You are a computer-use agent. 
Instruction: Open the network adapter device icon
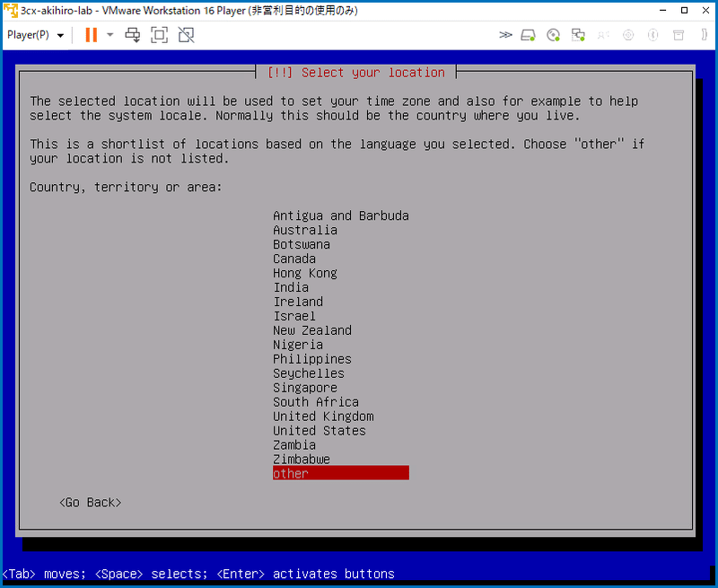pyautogui.click(x=578, y=35)
